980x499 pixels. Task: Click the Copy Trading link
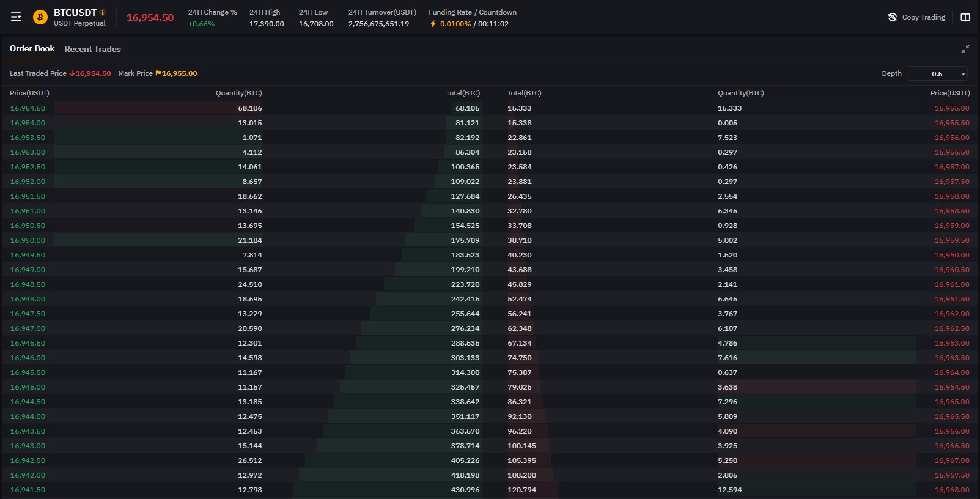[x=924, y=17]
